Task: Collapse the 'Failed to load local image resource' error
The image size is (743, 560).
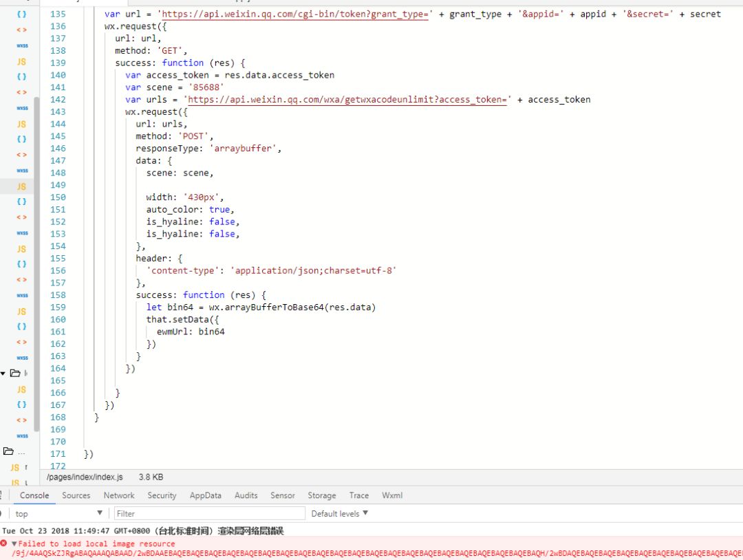Action: pyautogui.click(x=14, y=543)
